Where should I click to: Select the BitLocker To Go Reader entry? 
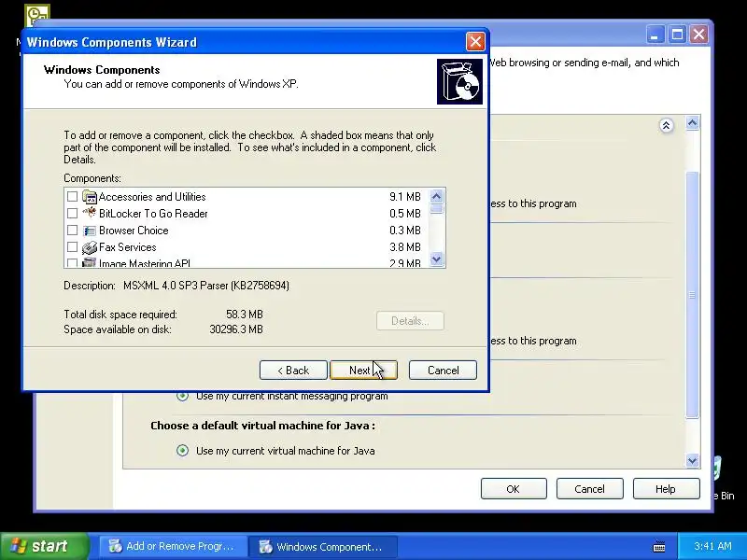[153, 214]
